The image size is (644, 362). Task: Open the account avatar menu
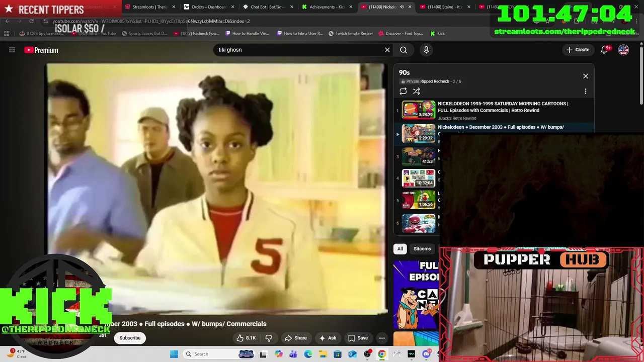623,50
